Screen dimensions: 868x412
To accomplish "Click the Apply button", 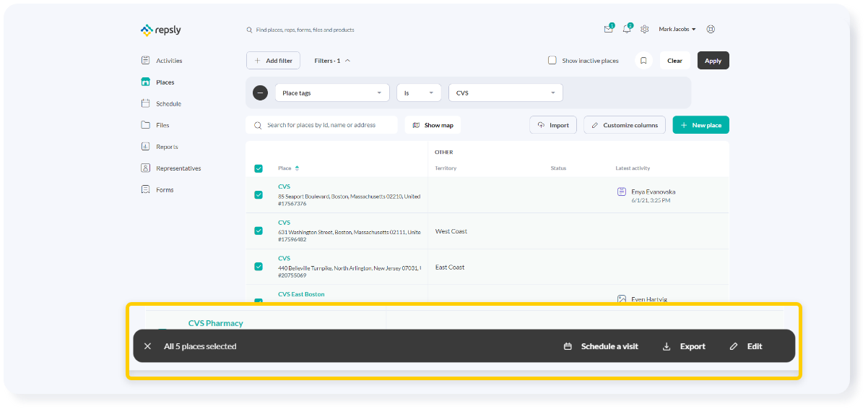I will [713, 61].
